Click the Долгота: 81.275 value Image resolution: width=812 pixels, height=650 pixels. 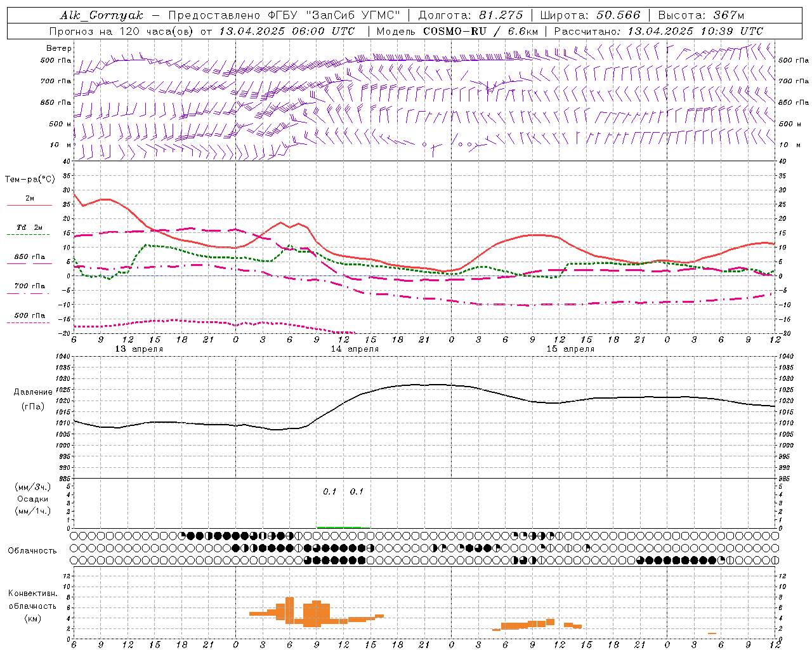(x=471, y=15)
